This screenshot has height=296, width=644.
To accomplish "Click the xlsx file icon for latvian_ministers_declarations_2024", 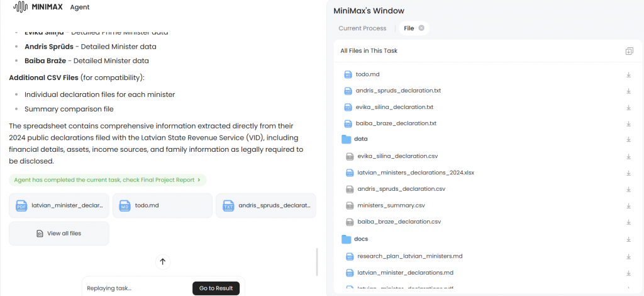I will coord(350,173).
